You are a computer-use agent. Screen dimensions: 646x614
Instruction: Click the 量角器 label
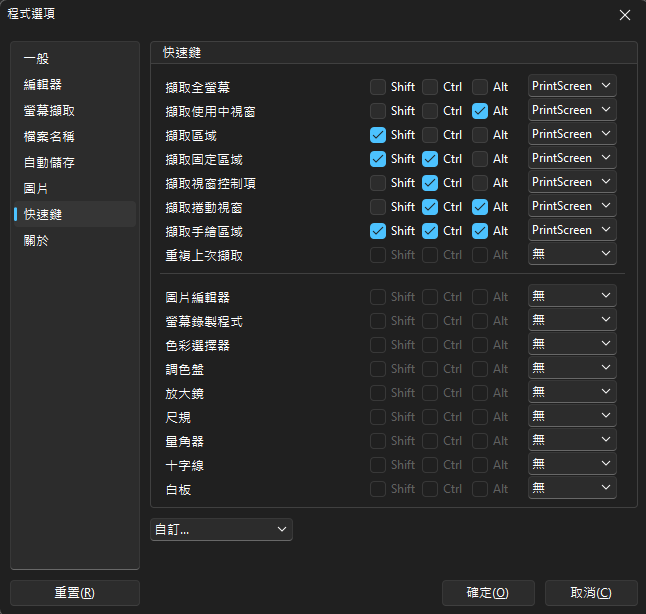pos(185,441)
